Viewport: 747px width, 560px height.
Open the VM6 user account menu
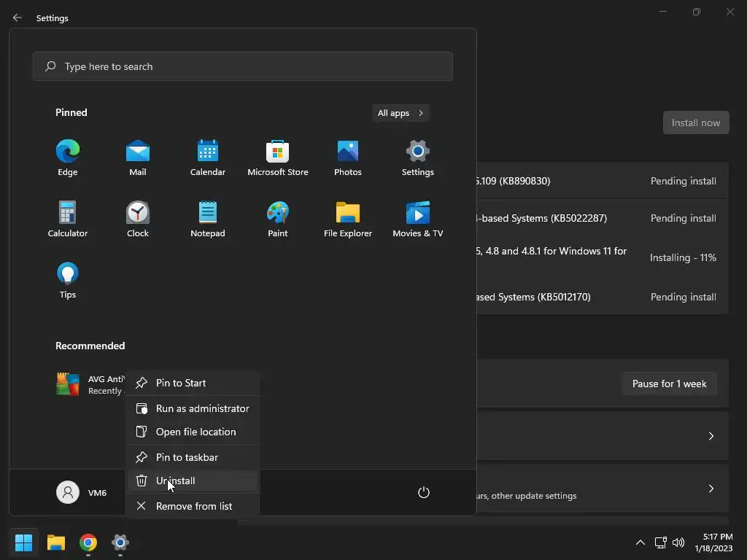[x=82, y=492]
